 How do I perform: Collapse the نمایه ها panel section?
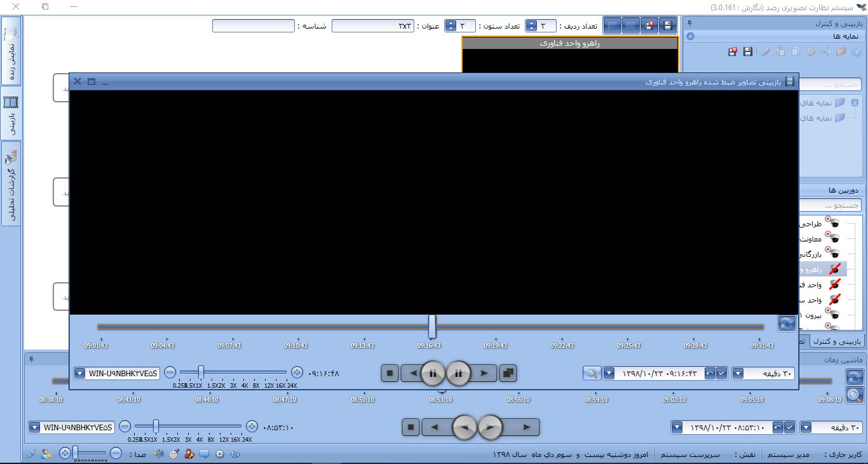point(690,37)
